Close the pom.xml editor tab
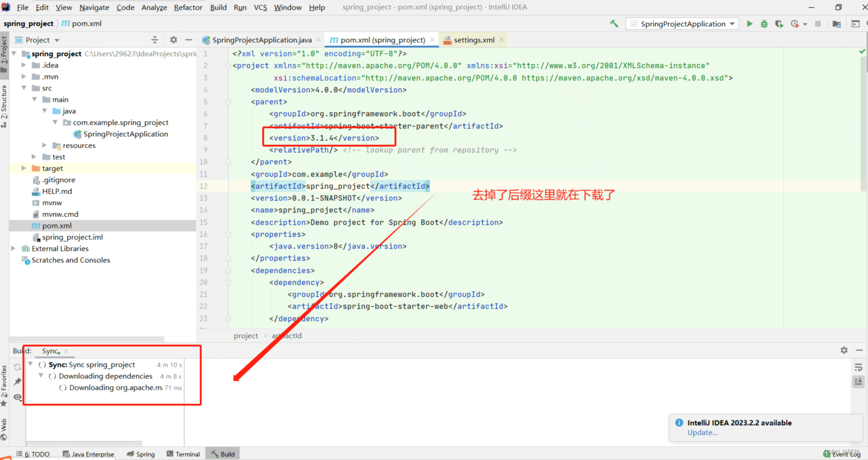Image resolution: width=868 pixels, height=460 pixels. 432,40
